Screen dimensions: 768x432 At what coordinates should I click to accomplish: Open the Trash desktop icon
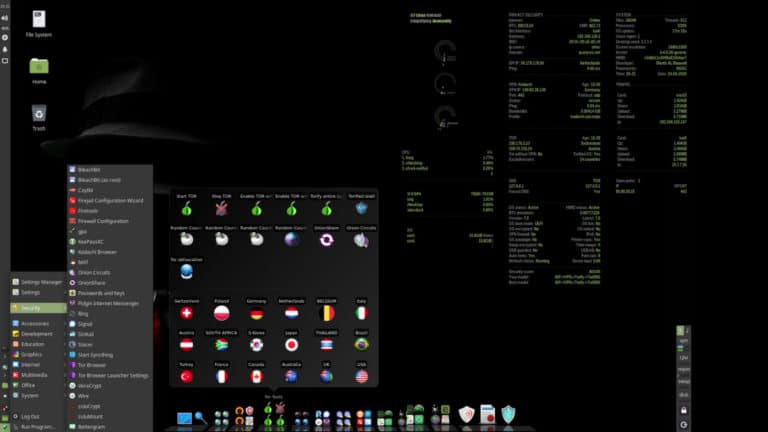click(x=39, y=117)
